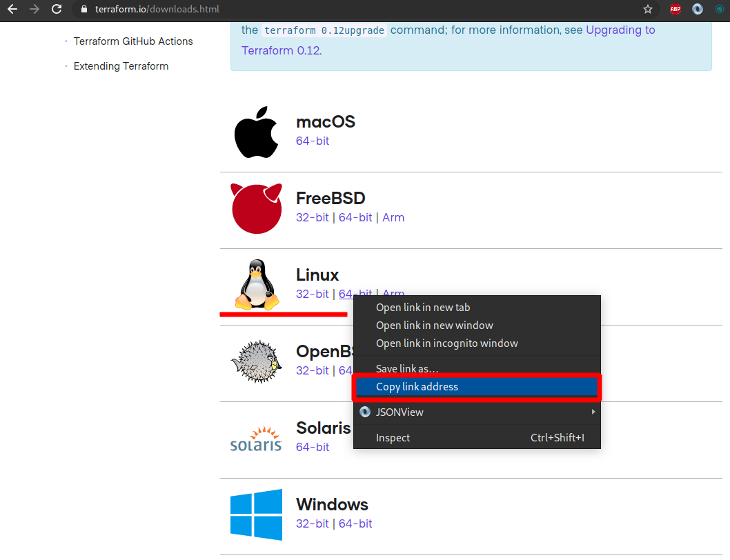Click the FreeBSD red daemon logo
Viewport: 730px width, 560px height.
coord(257,208)
